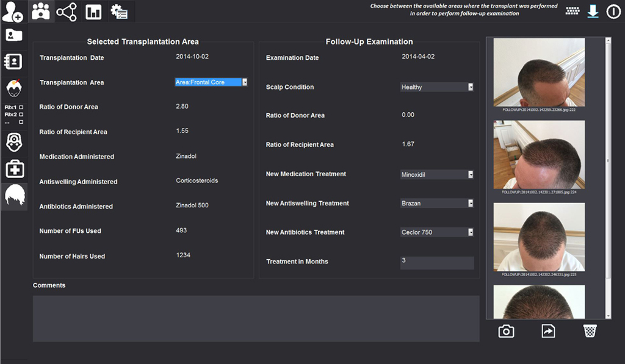The height and width of the screenshot is (364, 625).
Task: Open the patient folder icon in sidebar
Action: 13,35
